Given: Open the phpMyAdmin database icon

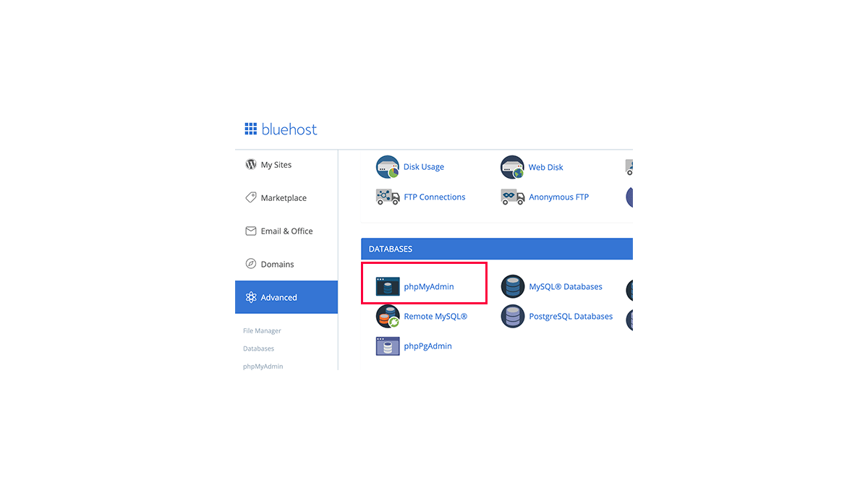Looking at the screenshot, I should click(x=388, y=286).
